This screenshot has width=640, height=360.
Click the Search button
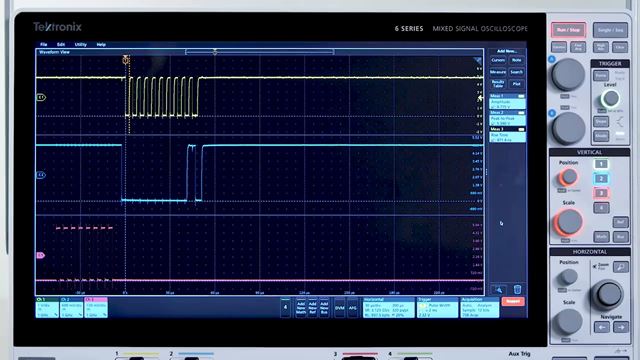point(517,72)
